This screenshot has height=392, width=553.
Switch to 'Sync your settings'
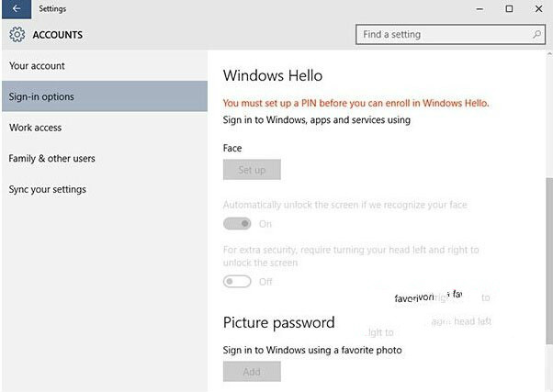point(47,189)
